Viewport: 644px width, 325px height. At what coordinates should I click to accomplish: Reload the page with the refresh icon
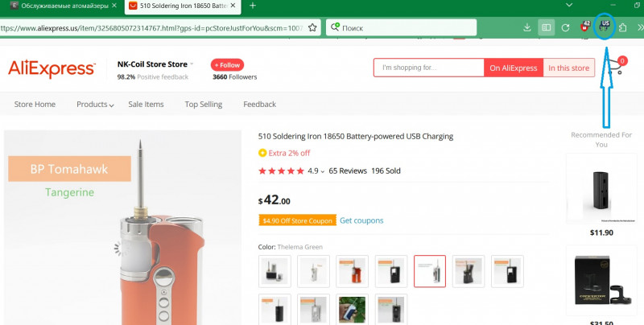click(x=565, y=27)
